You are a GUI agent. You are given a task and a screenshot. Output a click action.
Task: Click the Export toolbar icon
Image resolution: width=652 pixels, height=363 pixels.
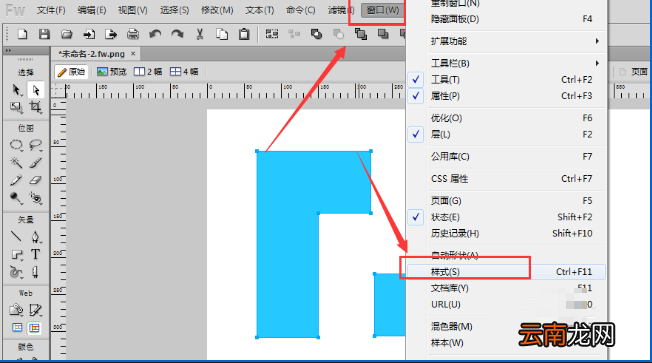point(111,34)
